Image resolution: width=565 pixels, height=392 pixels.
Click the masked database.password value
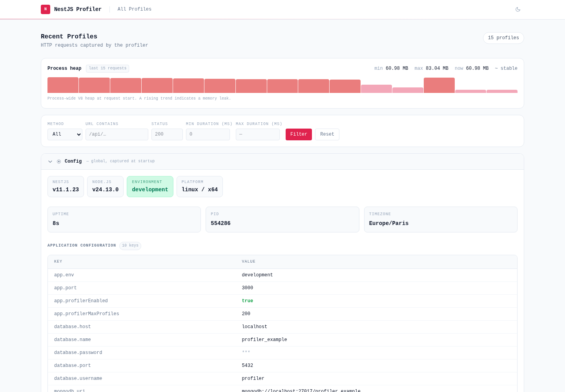[246, 353]
